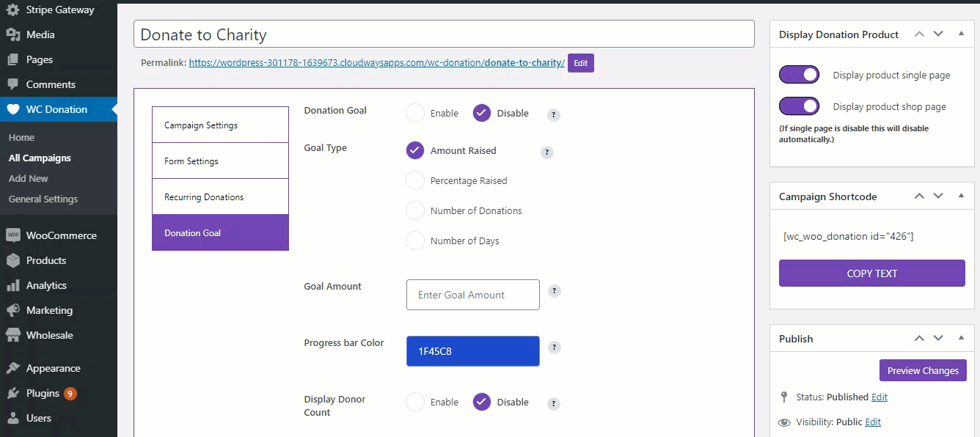Switch to Form Settings tab
Viewport: 980px width, 437px height.
(220, 161)
